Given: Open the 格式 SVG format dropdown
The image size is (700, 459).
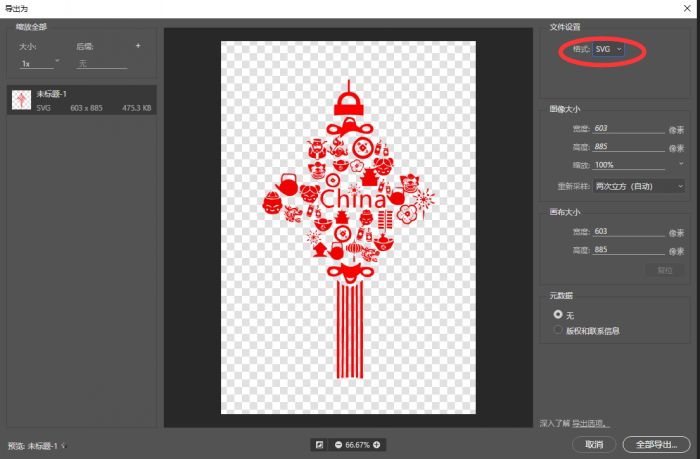Looking at the screenshot, I should point(607,48).
